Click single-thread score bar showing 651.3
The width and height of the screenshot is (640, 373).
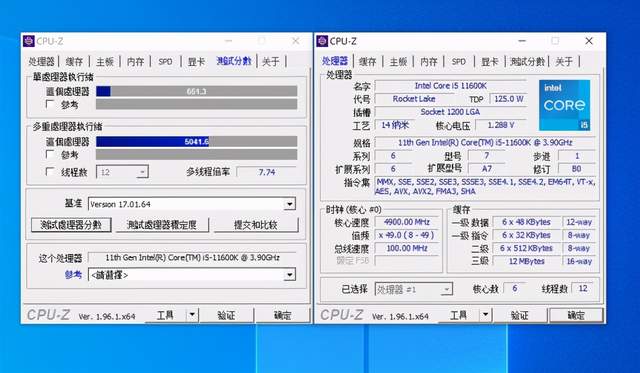click(x=196, y=91)
